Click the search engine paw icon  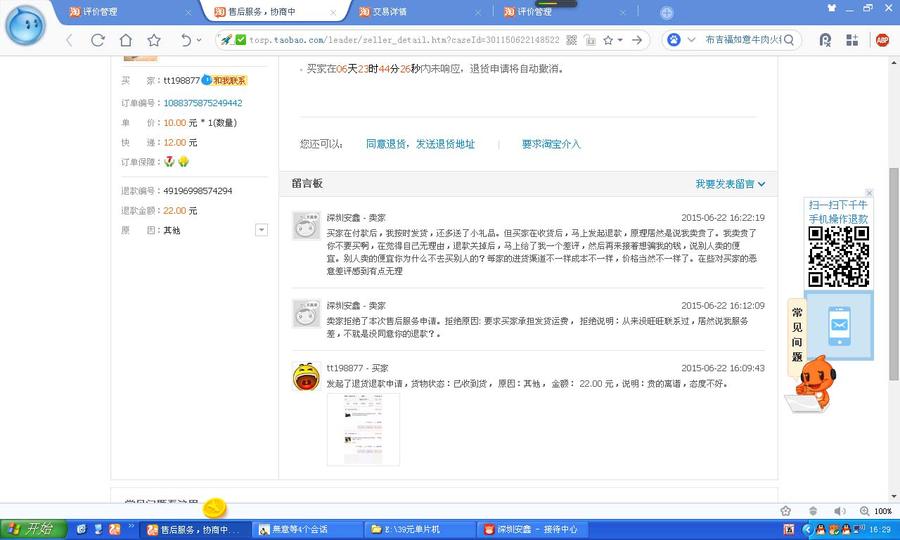click(674, 40)
